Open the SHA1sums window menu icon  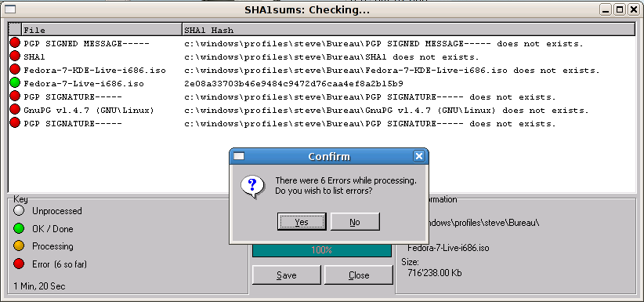10,9
